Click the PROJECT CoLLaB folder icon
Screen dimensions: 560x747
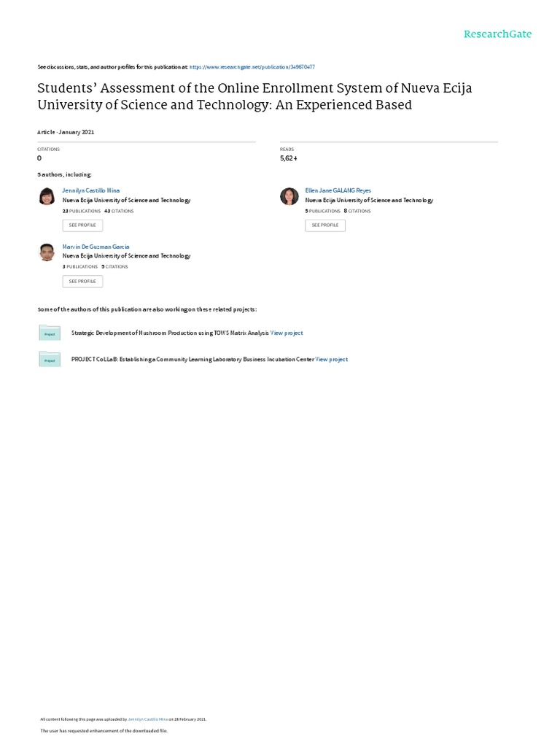click(x=50, y=359)
